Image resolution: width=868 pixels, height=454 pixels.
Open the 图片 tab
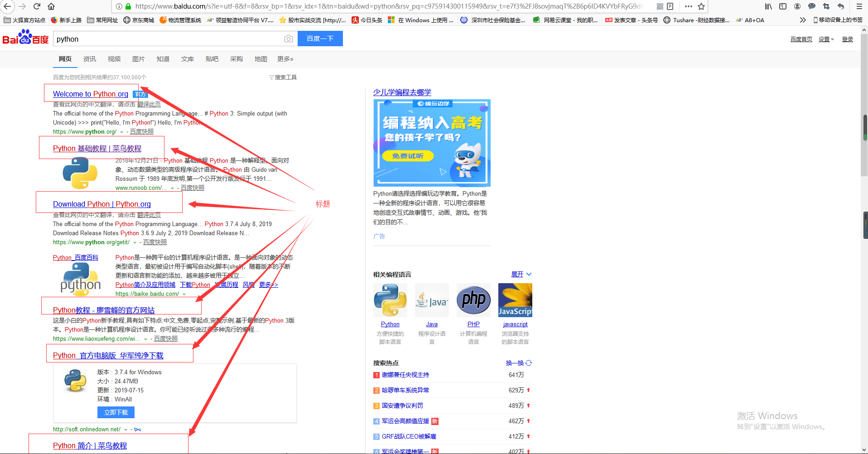tap(139, 59)
